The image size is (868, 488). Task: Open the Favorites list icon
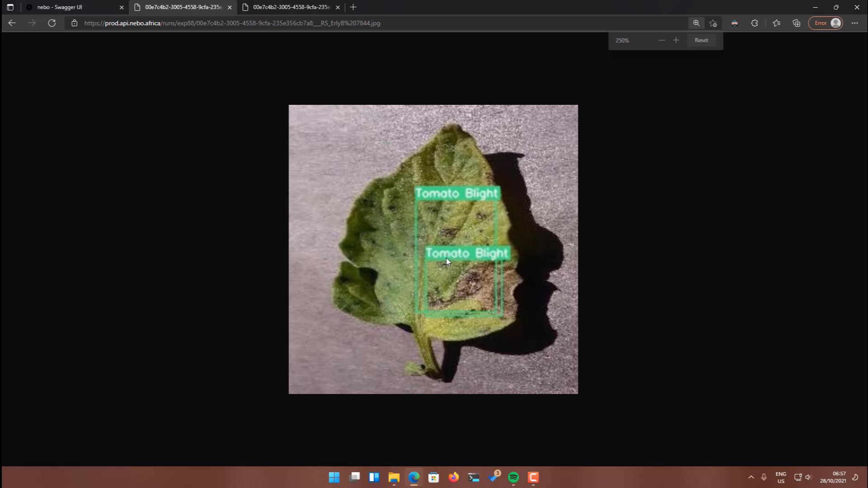(777, 23)
